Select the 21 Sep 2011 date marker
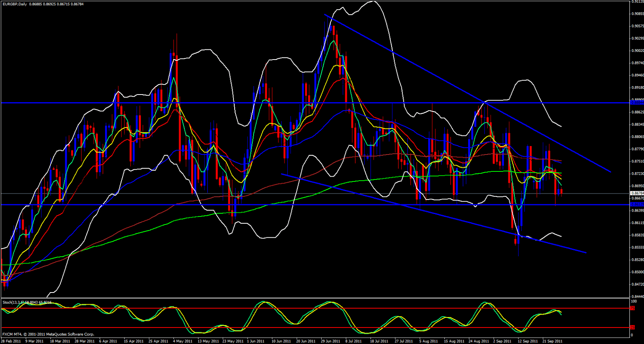The image size is (644, 344). (x=552, y=341)
